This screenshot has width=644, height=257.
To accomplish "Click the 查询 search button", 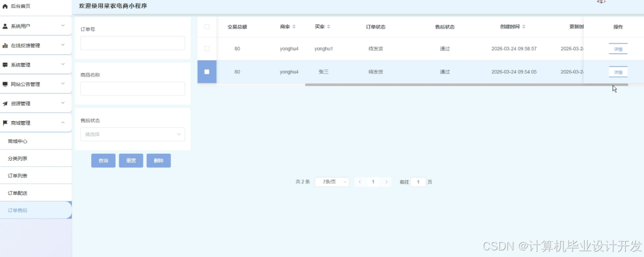I will click(103, 161).
